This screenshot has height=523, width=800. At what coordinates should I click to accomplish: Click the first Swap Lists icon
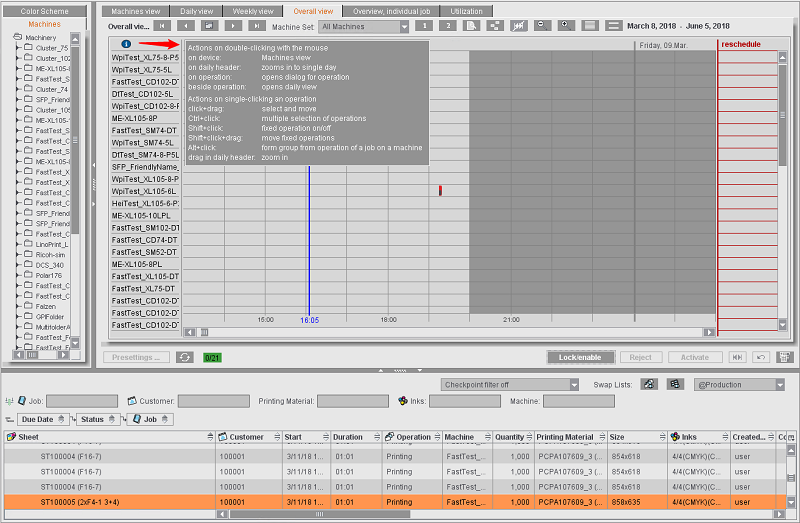pyautogui.click(x=649, y=384)
